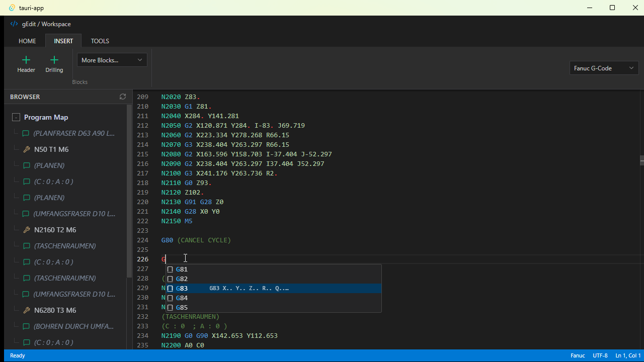The image size is (644, 362).
Task: Click the snippet icon beside G82 suggestion
Action: pos(170,279)
